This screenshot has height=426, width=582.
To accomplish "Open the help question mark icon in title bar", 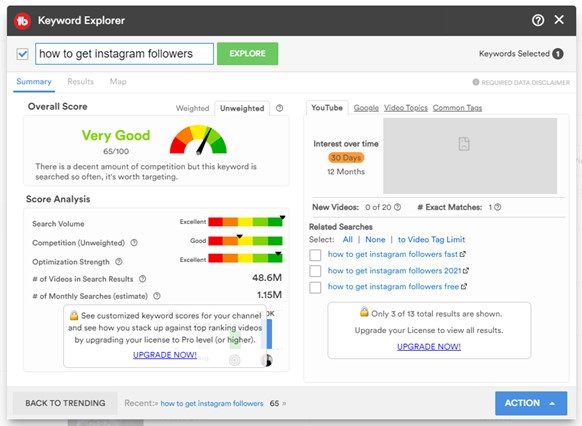I will click(x=538, y=20).
